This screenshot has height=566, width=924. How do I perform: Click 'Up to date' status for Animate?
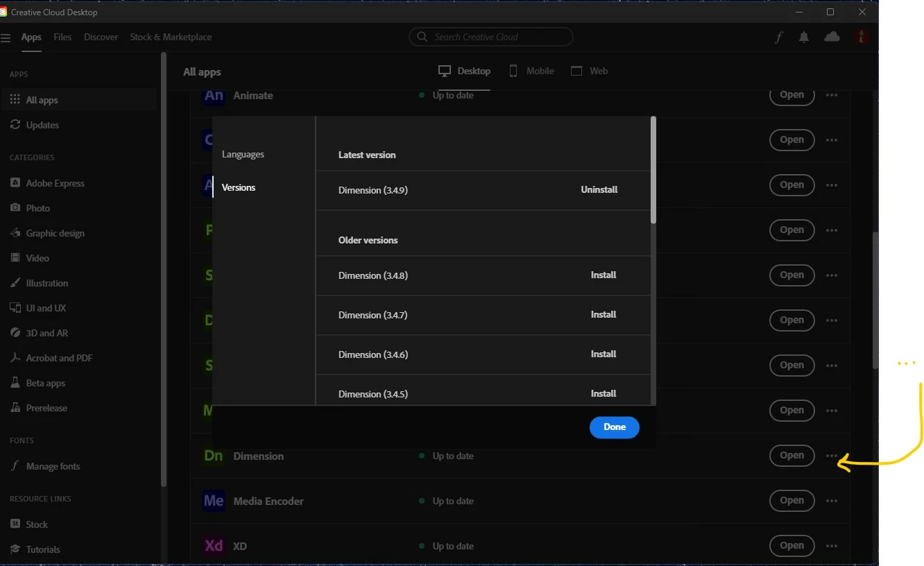tap(447, 95)
